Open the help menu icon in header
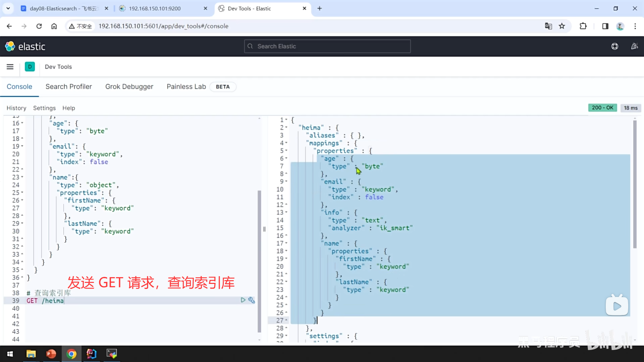Screen dimensions: 644x362 [x=614, y=46]
